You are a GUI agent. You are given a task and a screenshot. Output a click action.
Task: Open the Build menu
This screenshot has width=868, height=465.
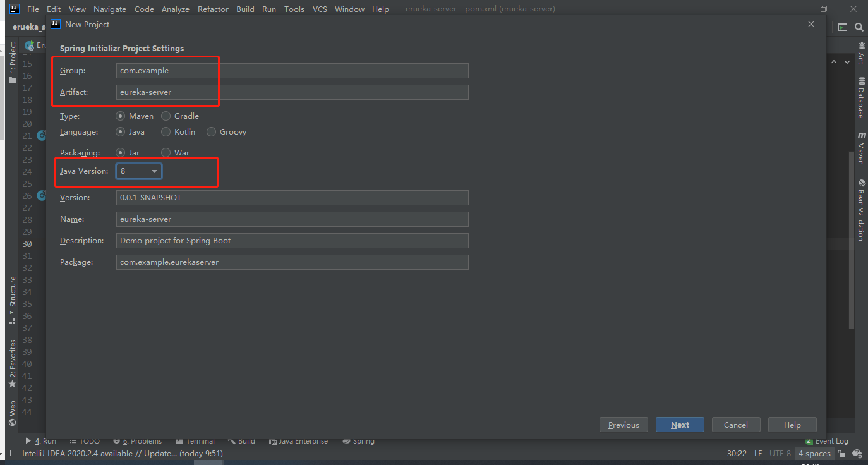click(245, 9)
